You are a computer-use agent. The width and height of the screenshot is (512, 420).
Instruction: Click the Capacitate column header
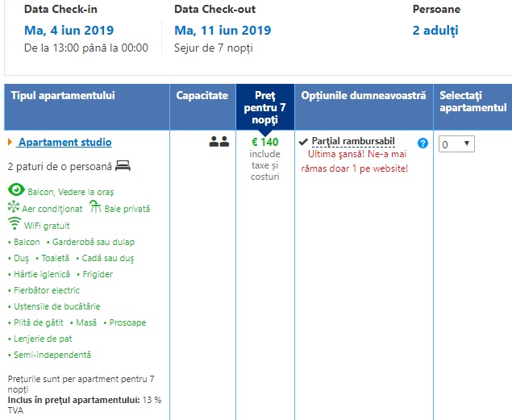click(x=203, y=95)
